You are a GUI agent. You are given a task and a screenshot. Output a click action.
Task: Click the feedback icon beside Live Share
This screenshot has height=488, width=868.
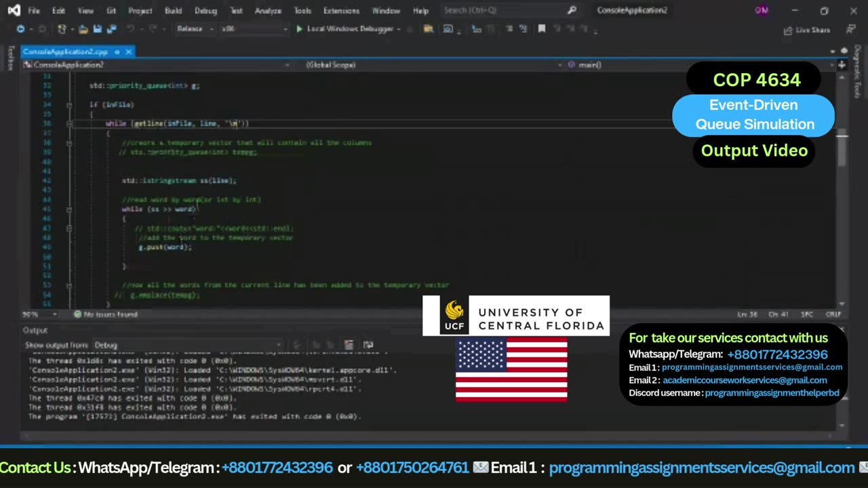point(850,30)
